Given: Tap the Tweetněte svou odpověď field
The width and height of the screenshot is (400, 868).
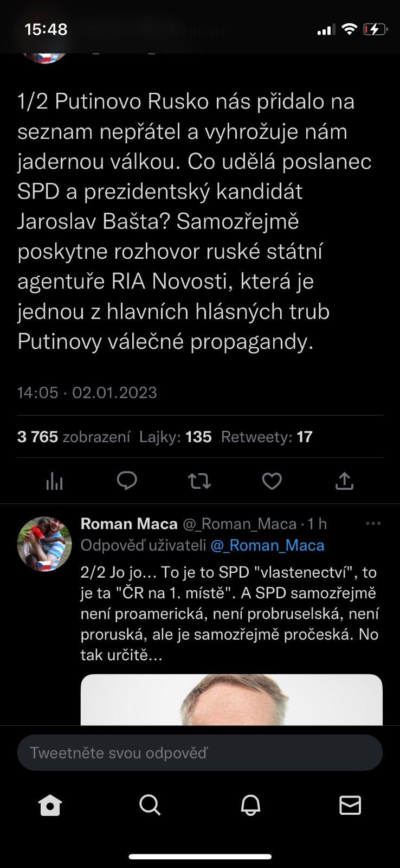Looking at the screenshot, I should pos(199,752).
